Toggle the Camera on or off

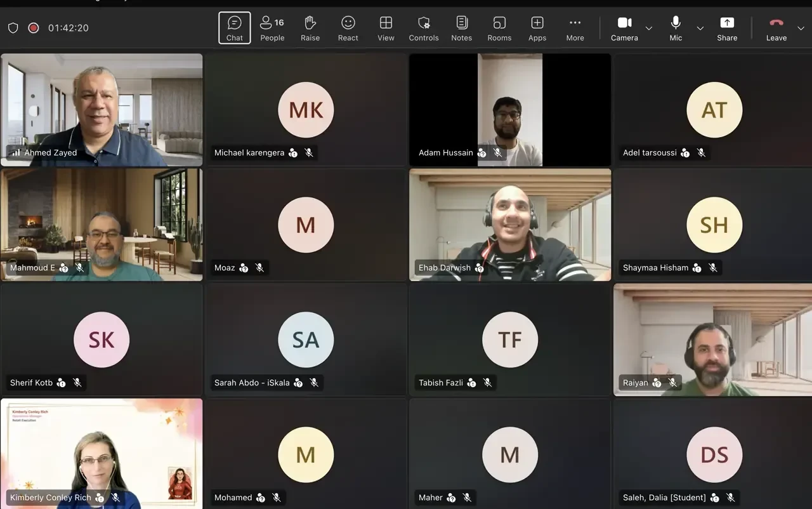coord(624,28)
